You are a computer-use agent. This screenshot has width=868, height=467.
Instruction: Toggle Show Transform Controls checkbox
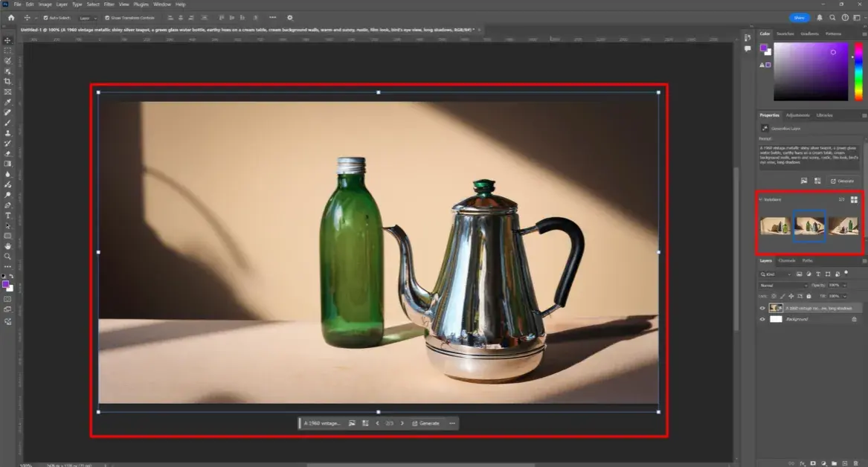(107, 18)
